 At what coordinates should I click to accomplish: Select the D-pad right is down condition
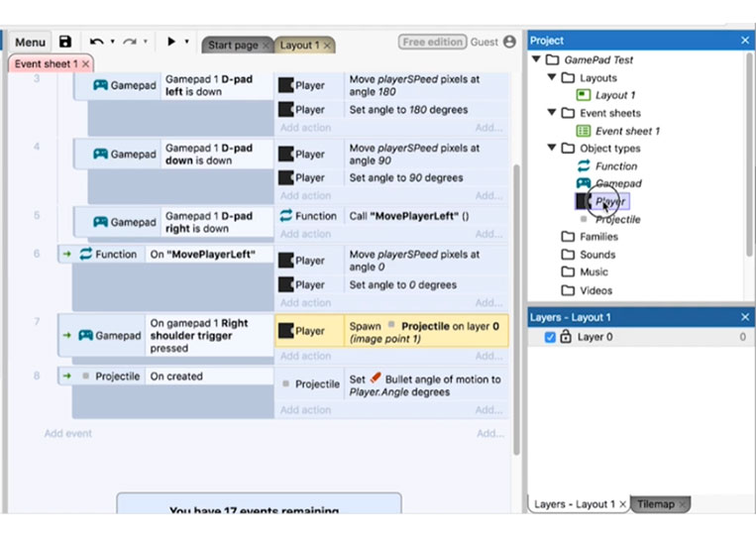[217, 222]
